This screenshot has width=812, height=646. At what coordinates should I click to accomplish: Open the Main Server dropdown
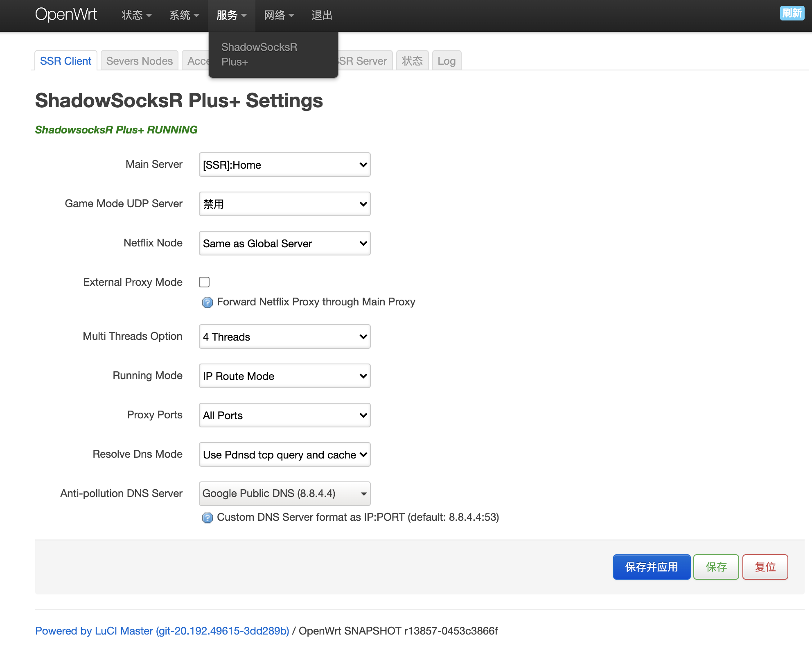pyautogui.click(x=285, y=165)
